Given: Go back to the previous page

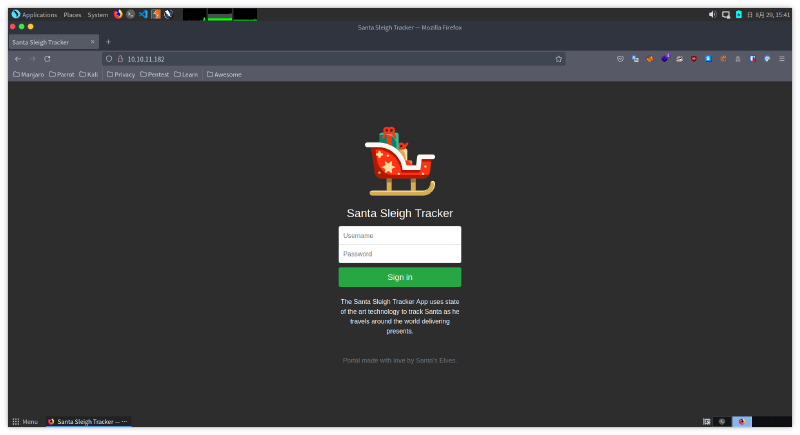Looking at the screenshot, I should point(18,59).
